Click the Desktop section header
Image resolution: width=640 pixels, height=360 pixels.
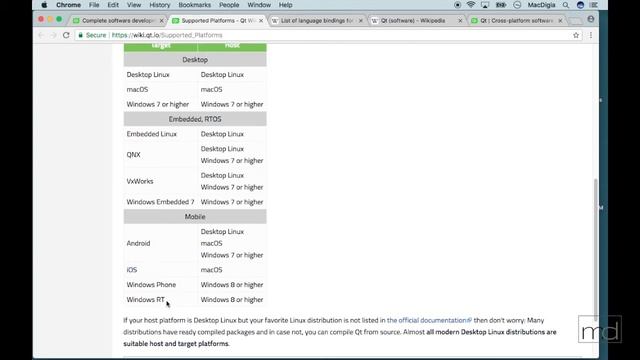pyautogui.click(x=195, y=60)
